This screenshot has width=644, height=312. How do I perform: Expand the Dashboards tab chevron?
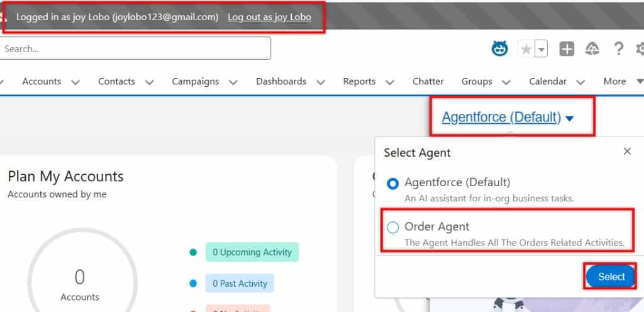pyautogui.click(x=321, y=82)
